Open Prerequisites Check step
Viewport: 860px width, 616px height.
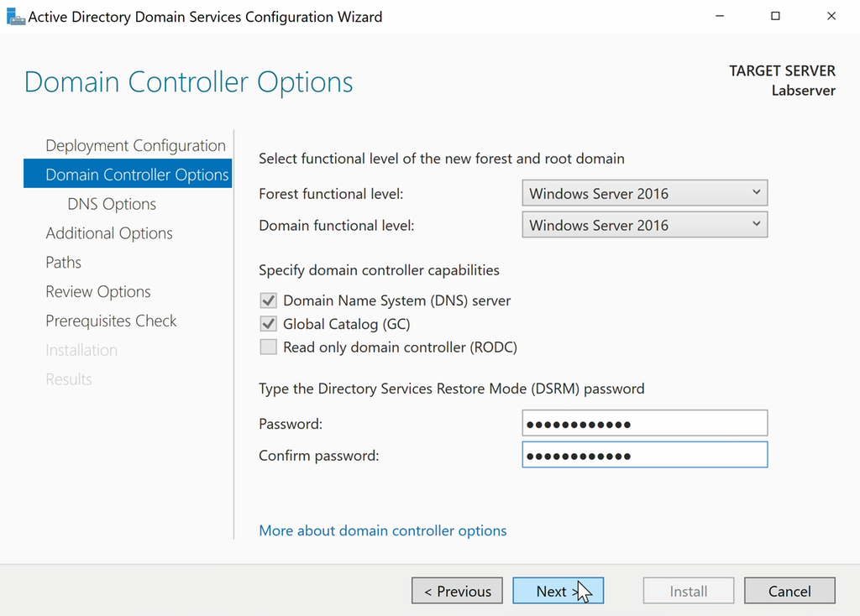111,321
